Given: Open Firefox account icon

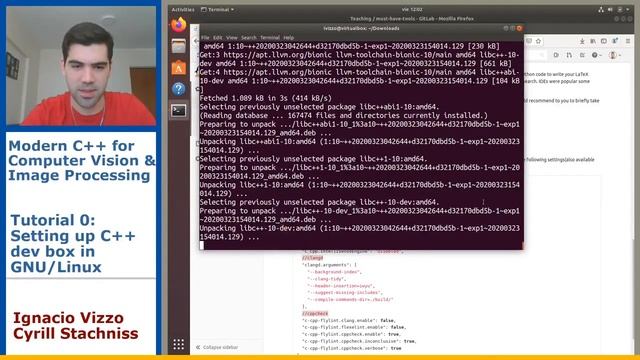Looking at the screenshot, I should coord(615,41).
